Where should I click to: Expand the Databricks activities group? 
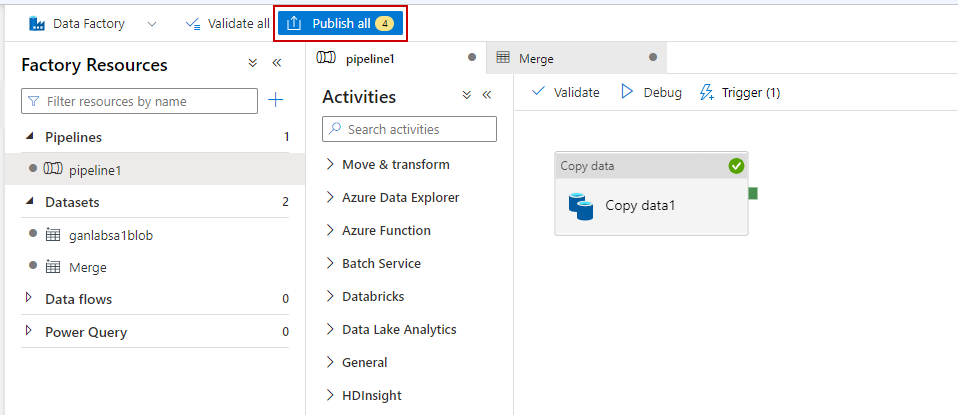click(330, 296)
